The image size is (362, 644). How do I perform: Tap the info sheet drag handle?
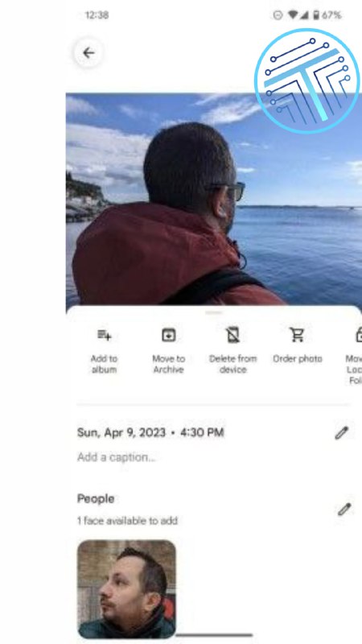tap(213, 313)
